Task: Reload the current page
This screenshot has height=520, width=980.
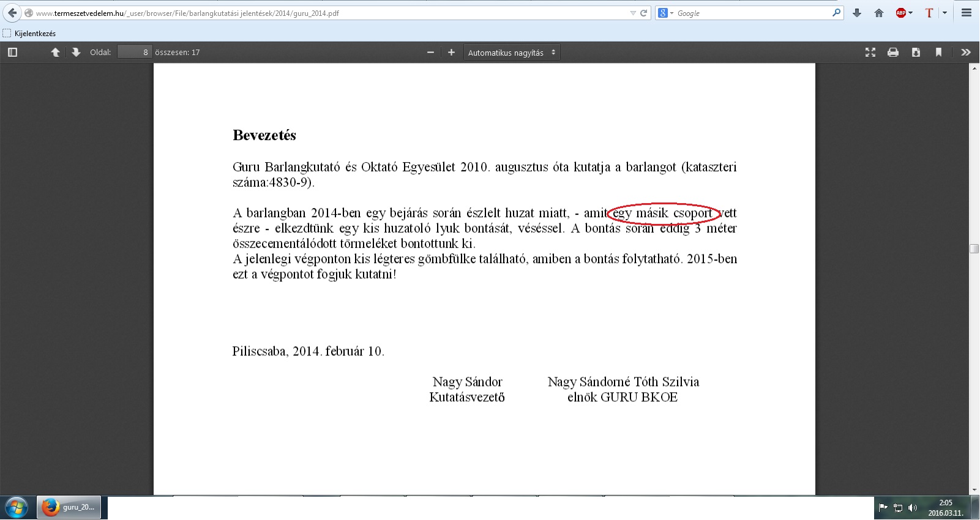Action: pos(643,13)
